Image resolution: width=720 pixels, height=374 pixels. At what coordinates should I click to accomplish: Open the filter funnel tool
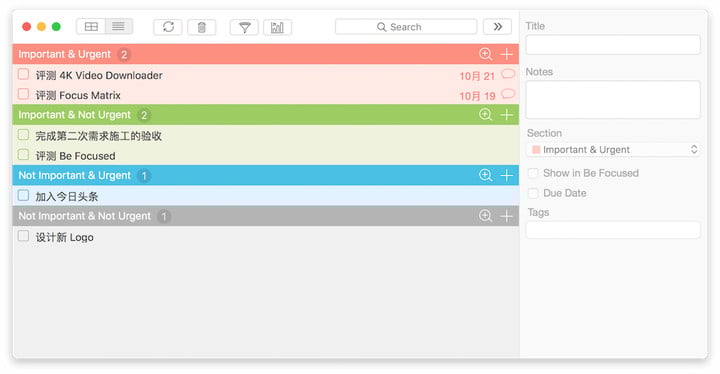pos(245,27)
